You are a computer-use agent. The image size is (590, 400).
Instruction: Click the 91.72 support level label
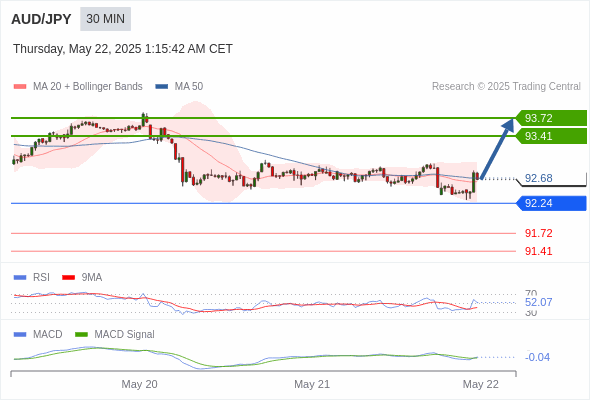pos(538,233)
